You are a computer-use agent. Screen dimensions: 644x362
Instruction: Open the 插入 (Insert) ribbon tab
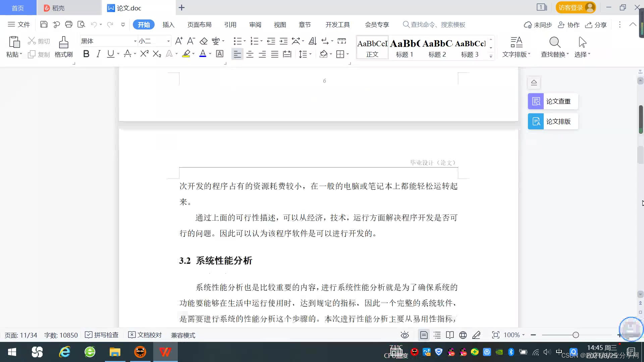(168, 24)
